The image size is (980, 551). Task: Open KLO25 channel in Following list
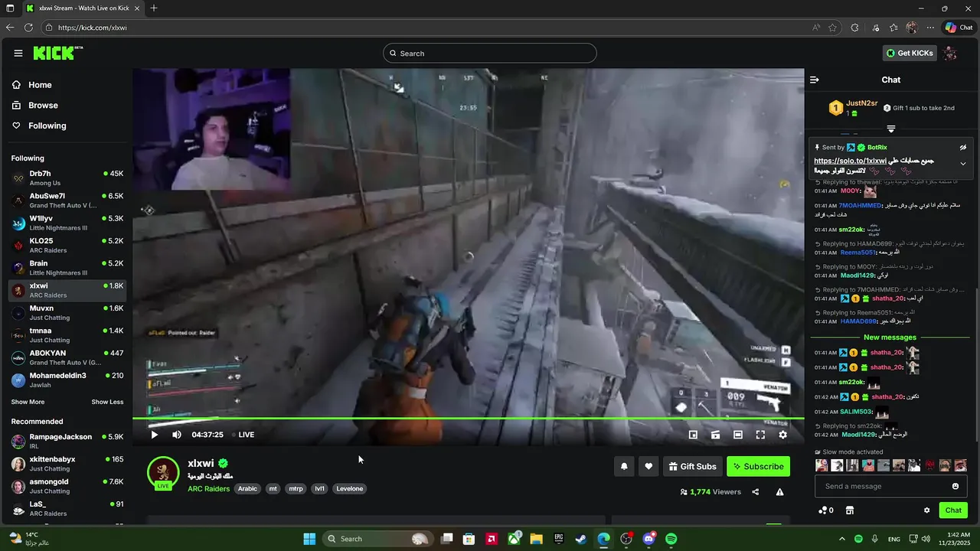[67, 245]
